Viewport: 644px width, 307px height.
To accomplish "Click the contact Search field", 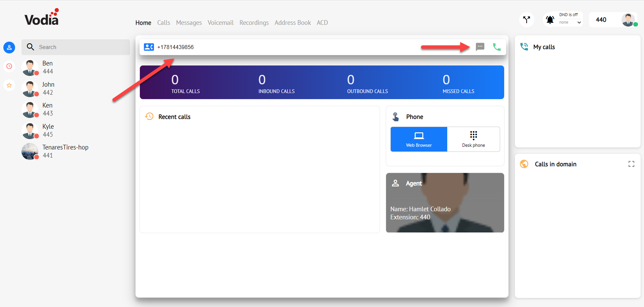I will click(76, 47).
